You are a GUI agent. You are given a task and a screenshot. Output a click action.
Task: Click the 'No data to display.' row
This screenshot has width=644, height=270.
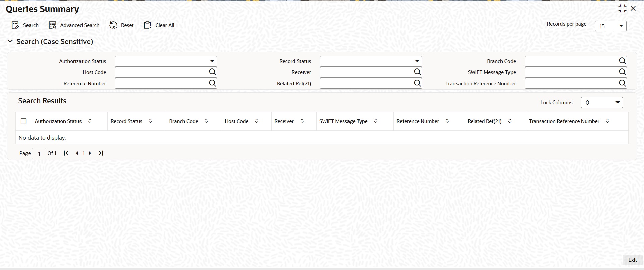point(322,138)
